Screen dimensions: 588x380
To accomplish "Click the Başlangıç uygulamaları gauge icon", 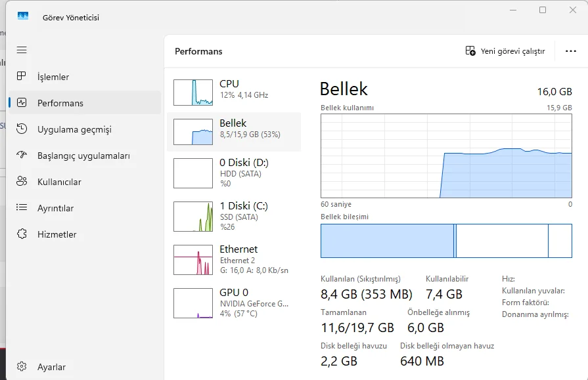I will click(22, 156).
